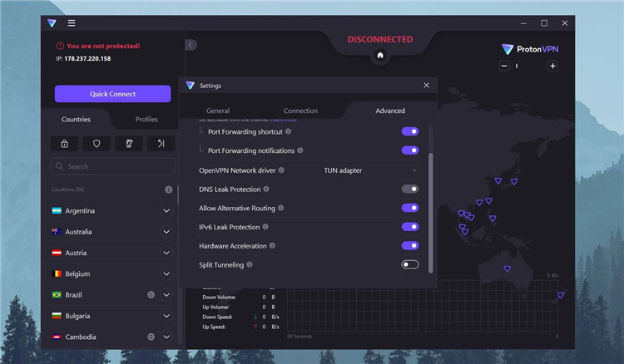This screenshot has height=364, width=624.
Task: Click the New Zealand server marker on map
Action: (561, 295)
